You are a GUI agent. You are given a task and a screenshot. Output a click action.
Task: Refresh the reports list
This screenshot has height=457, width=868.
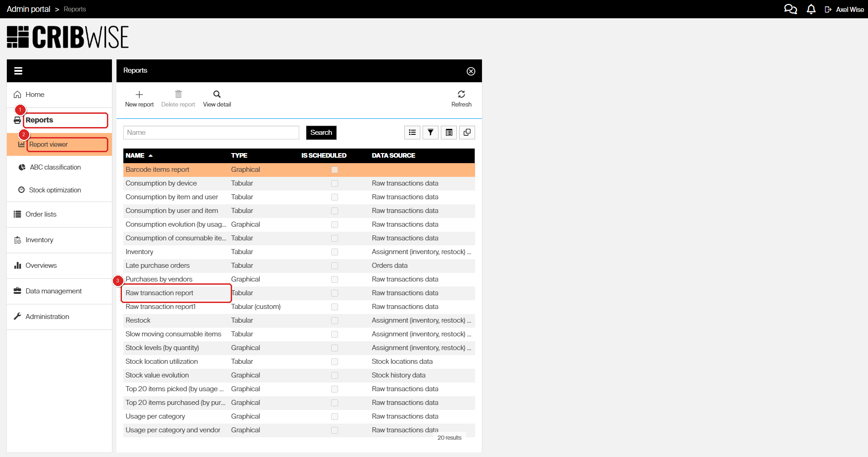(461, 98)
